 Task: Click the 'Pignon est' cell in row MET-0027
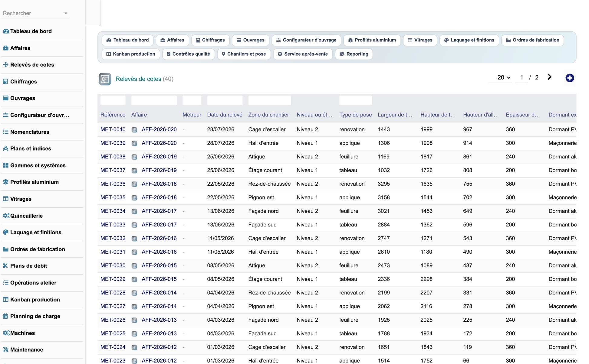(261, 306)
